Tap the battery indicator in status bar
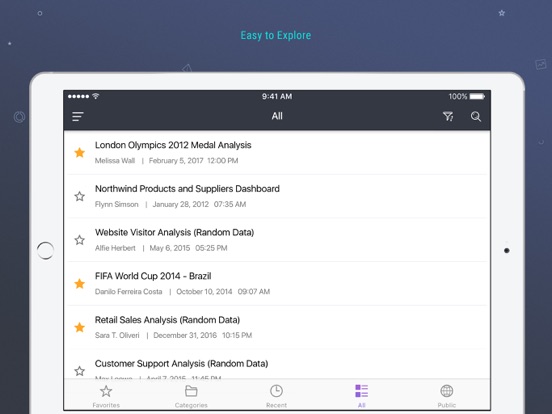 coord(477,96)
